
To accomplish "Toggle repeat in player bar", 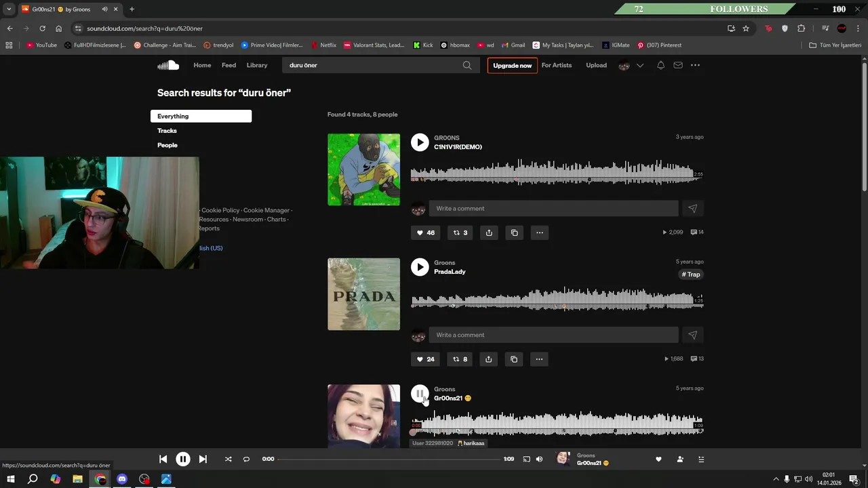I will [246, 459].
